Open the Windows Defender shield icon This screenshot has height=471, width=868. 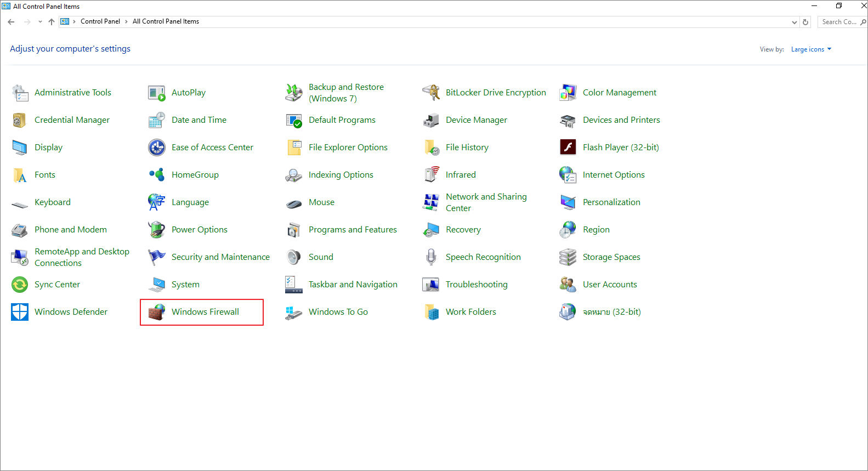(x=20, y=312)
